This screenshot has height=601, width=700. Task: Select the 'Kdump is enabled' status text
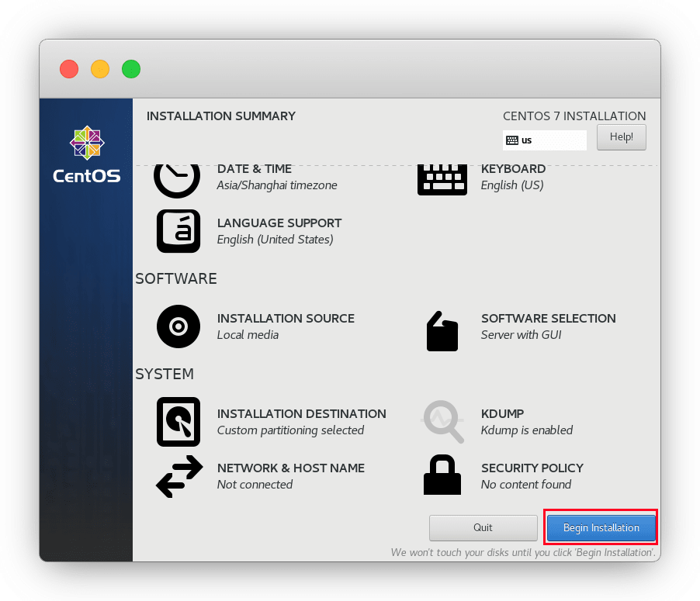(x=526, y=430)
